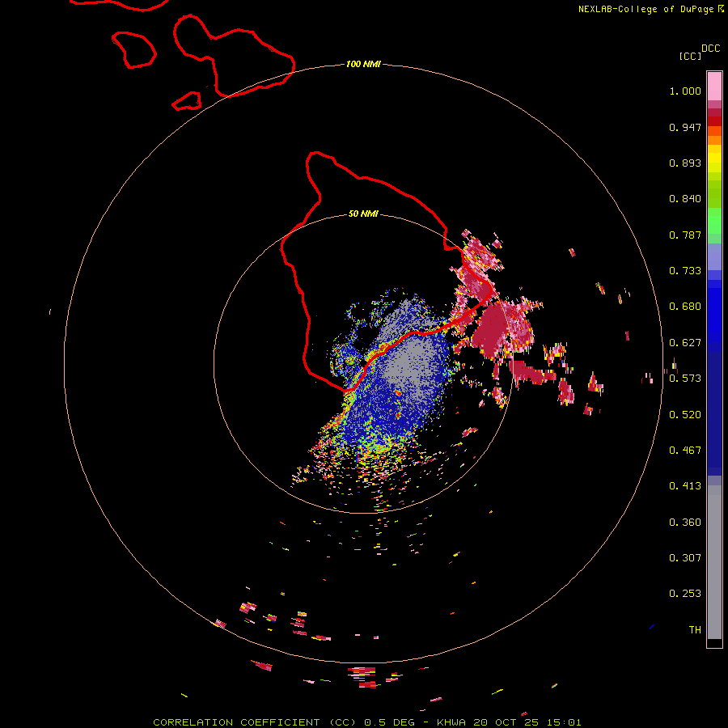Click the [CC] legend unit label
This screenshot has width=728, height=728.
[691, 56]
